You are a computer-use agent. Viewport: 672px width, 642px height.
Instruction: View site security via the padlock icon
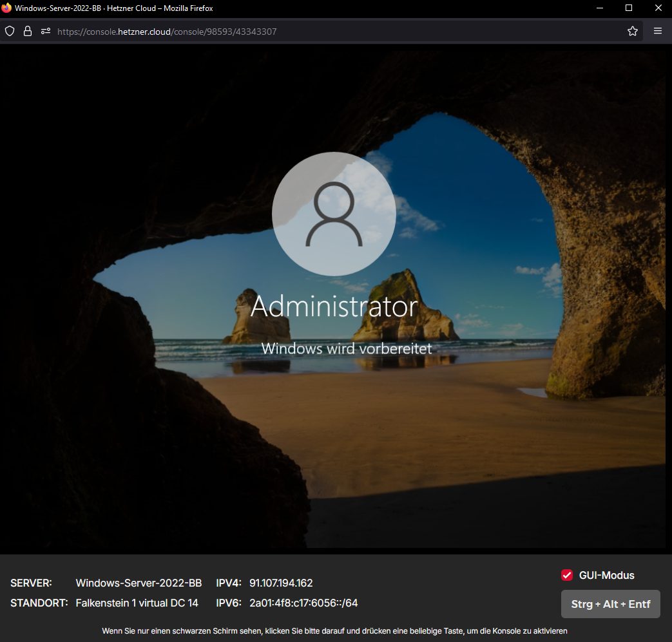coord(26,30)
